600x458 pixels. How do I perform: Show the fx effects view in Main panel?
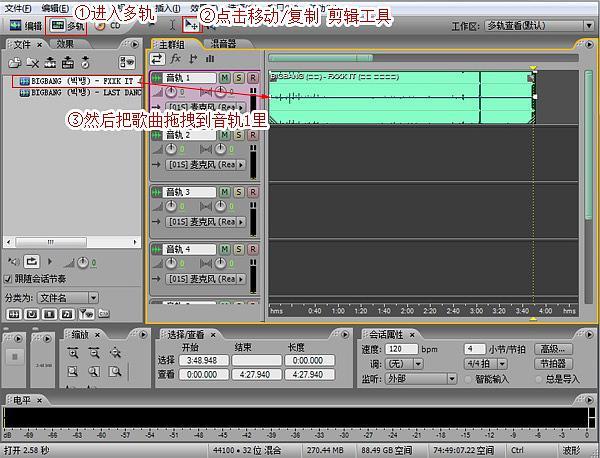click(x=175, y=59)
